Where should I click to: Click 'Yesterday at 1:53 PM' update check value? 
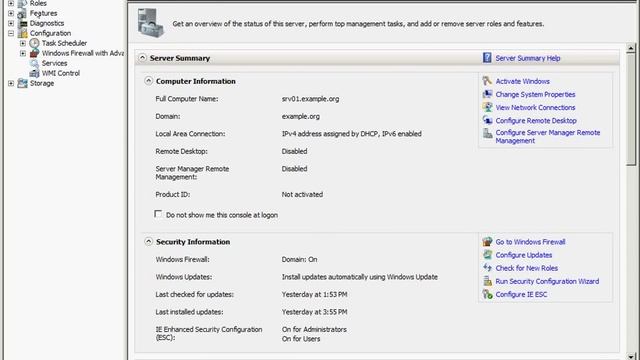click(314, 294)
